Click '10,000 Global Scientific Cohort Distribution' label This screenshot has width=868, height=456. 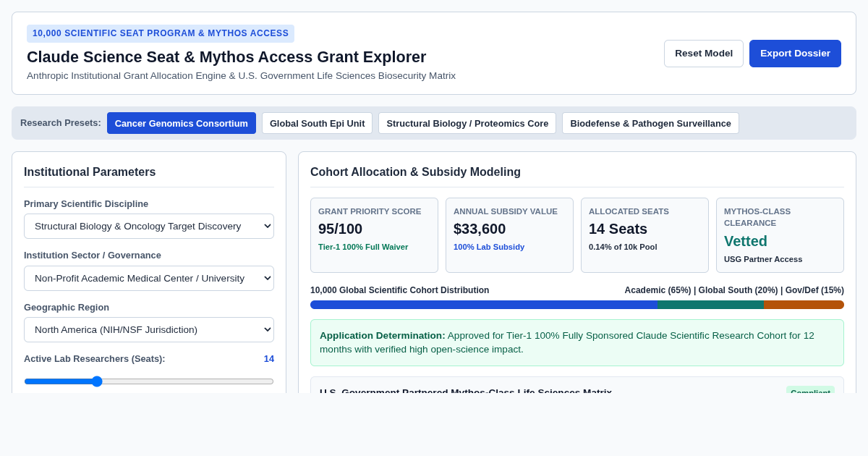(399, 290)
